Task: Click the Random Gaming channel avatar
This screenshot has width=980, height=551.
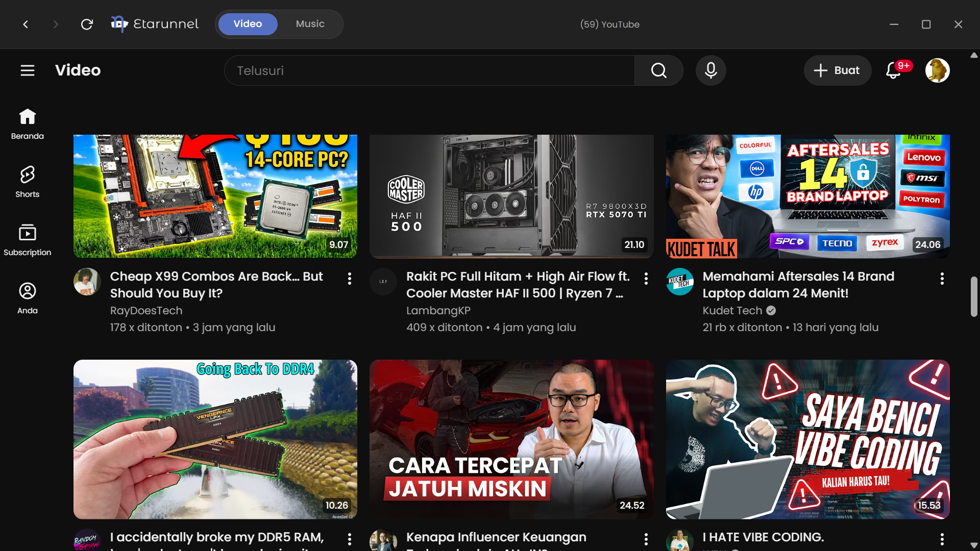Action: [x=87, y=540]
